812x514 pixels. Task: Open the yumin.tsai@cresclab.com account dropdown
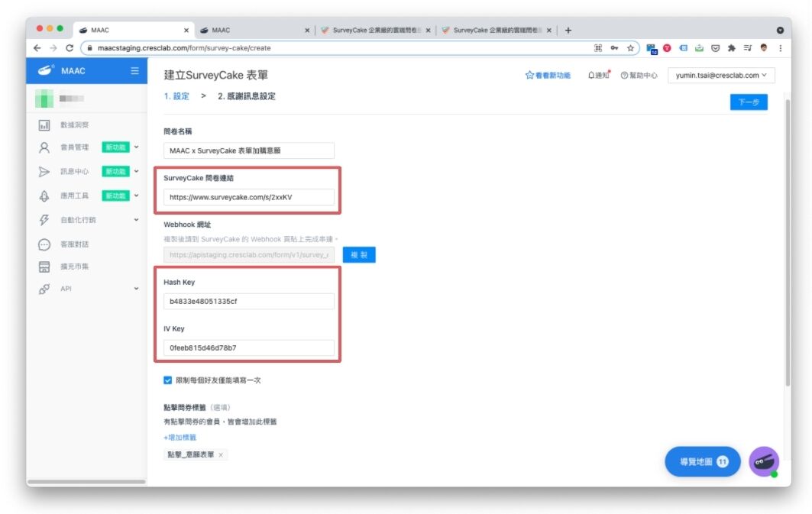(721, 76)
